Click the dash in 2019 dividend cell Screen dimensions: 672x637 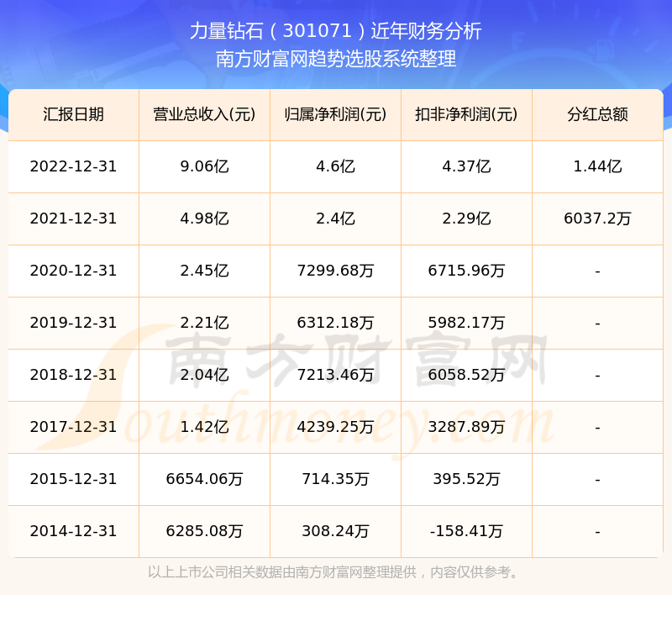[597, 323]
